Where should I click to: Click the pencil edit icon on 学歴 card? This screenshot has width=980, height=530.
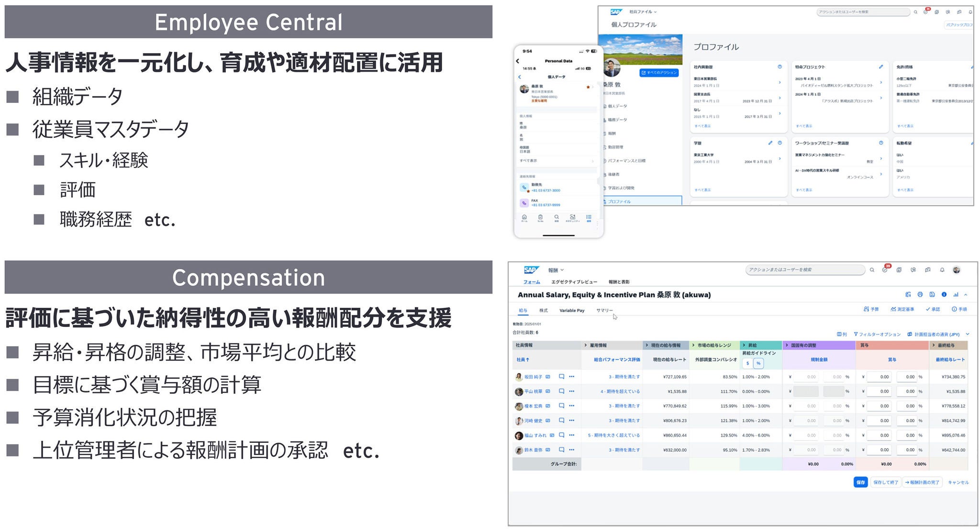(770, 143)
